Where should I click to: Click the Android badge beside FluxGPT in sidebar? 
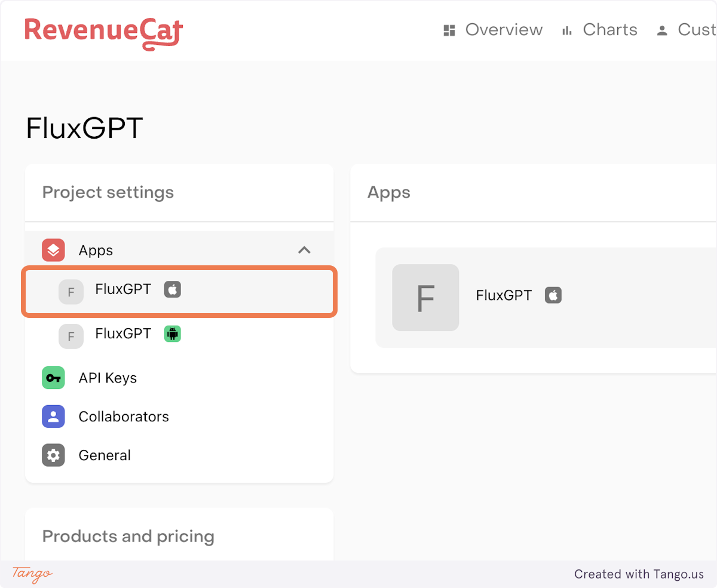tap(173, 334)
